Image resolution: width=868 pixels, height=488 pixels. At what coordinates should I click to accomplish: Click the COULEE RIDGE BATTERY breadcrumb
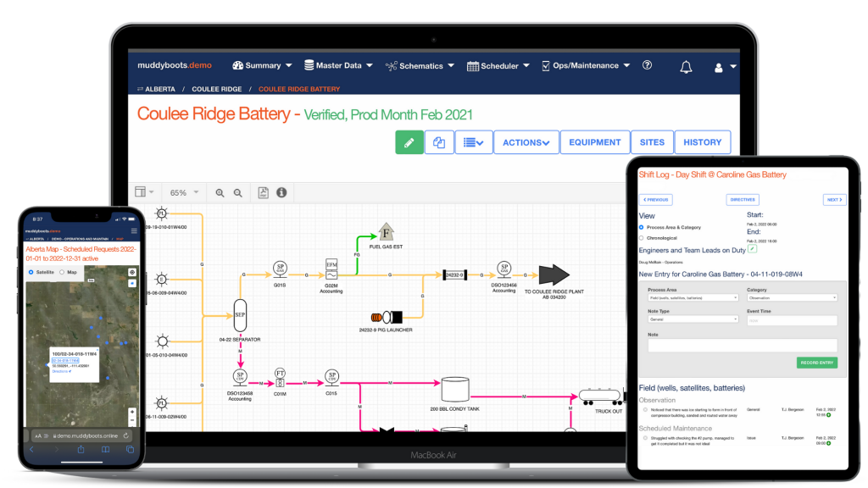click(299, 89)
